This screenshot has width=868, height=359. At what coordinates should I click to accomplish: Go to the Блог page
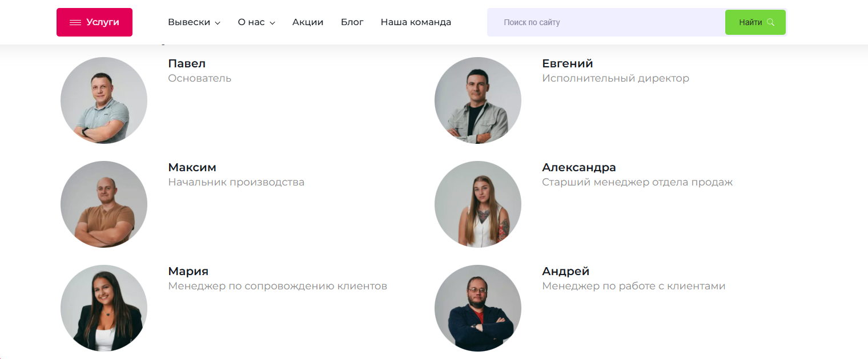(x=352, y=22)
